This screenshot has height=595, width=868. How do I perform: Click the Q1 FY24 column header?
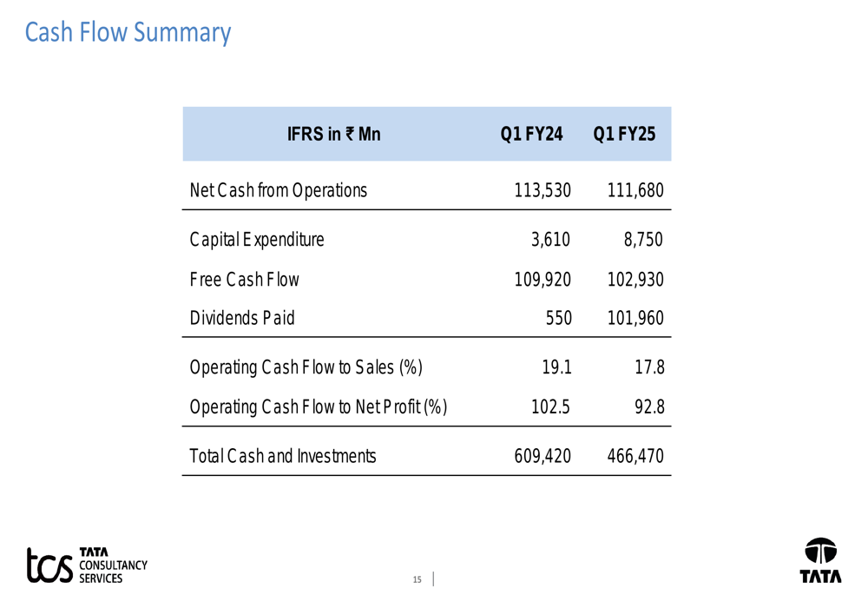(531, 135)
